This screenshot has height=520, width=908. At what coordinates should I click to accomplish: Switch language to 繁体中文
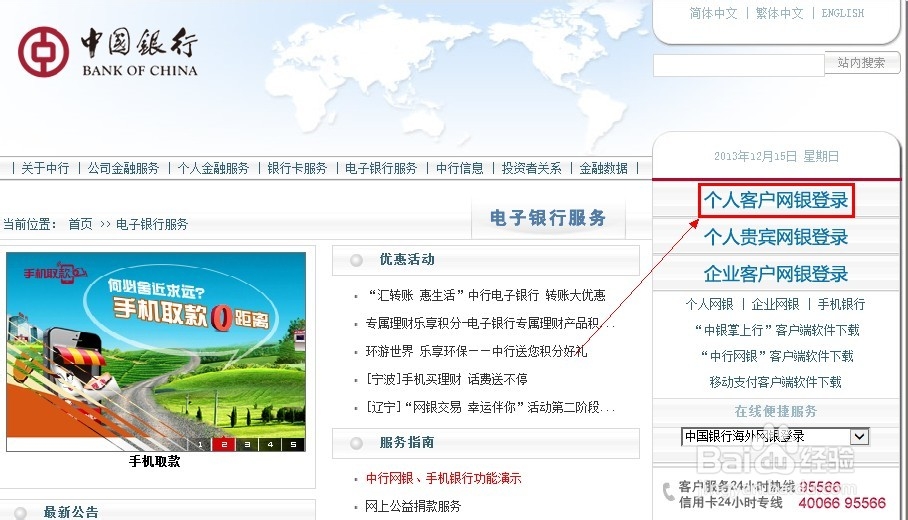click(779, 13)
